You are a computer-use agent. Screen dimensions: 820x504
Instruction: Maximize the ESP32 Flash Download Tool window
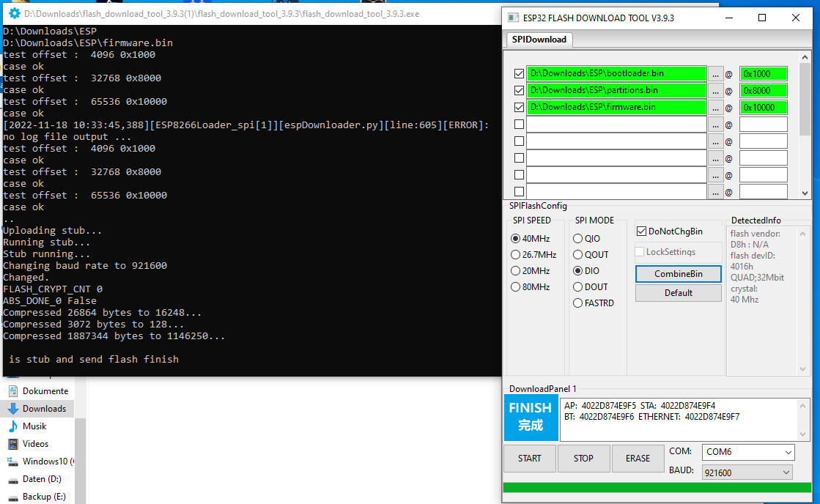(x=762, y=18)
